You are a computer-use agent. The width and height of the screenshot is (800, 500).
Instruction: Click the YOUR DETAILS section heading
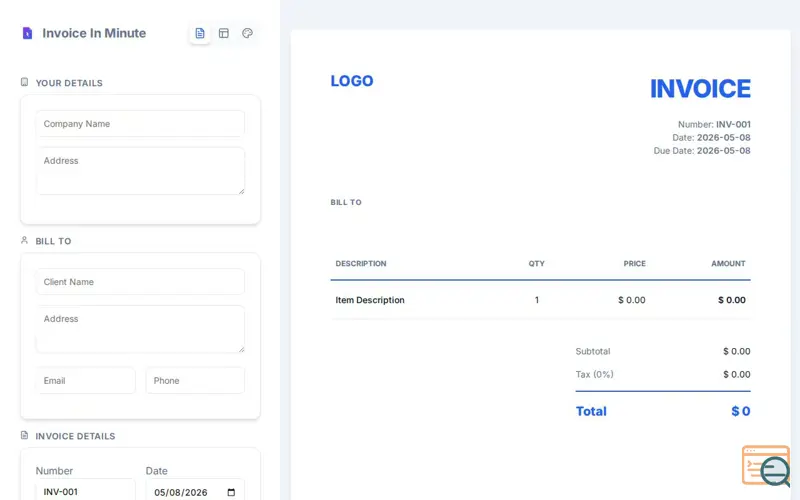(69, 83)
